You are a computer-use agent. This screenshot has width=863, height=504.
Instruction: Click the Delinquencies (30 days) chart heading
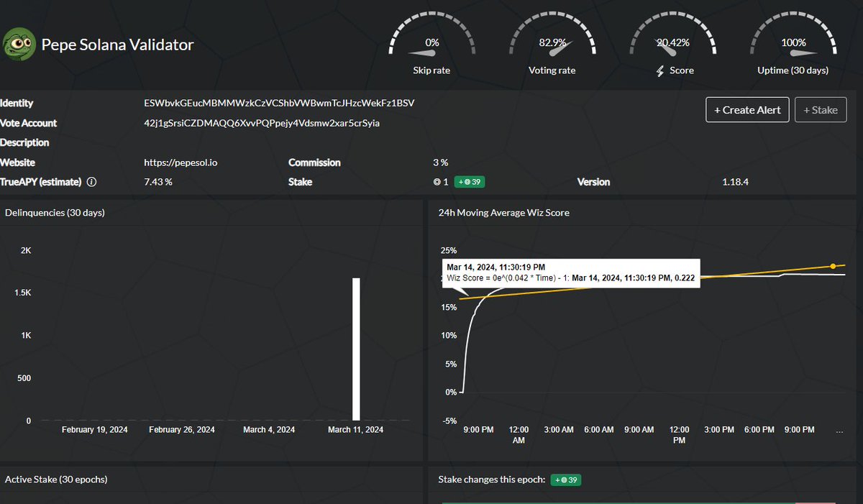(55, 213)
